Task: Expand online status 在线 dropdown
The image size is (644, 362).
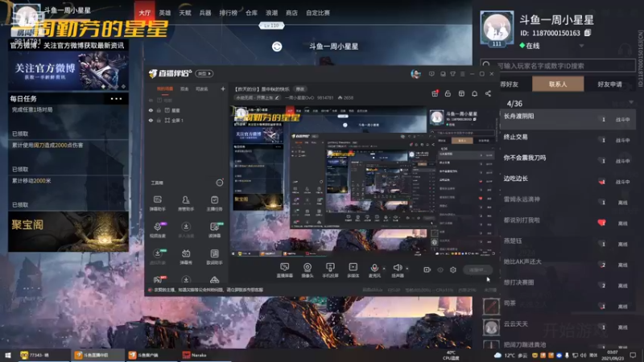Action: tap(581, 46)
